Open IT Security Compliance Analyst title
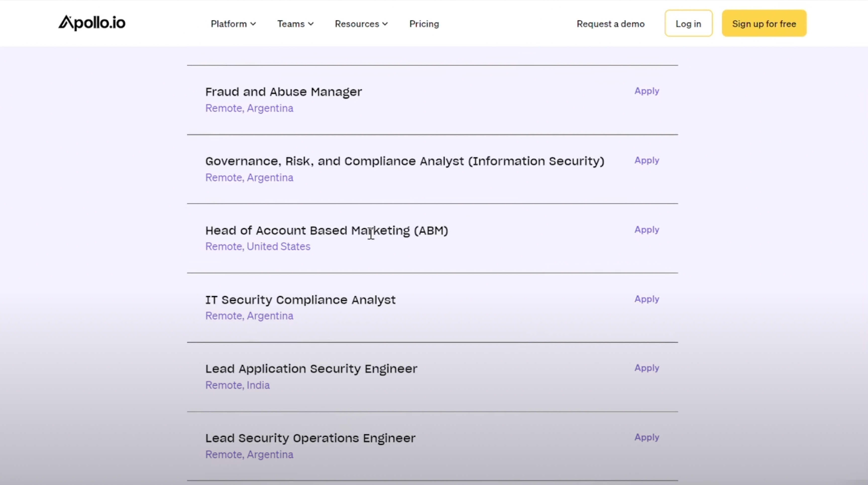Screen dimensions: 868x485 [x=300, y=300]
